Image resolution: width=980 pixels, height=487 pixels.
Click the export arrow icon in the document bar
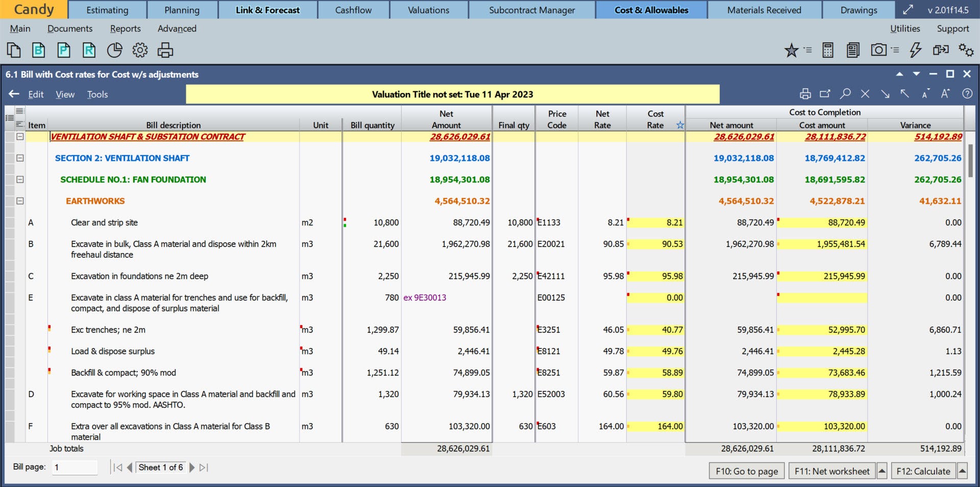click(x=825, y=94)
